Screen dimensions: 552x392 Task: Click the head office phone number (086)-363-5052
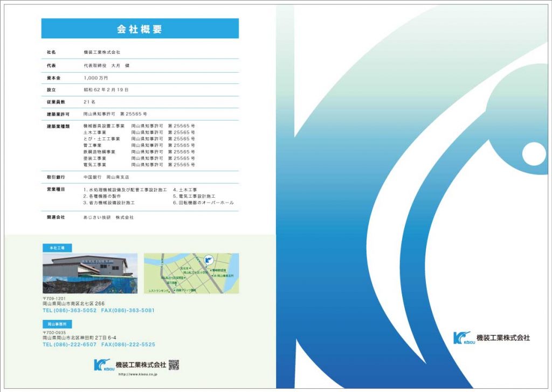click(x=70, y=311)
